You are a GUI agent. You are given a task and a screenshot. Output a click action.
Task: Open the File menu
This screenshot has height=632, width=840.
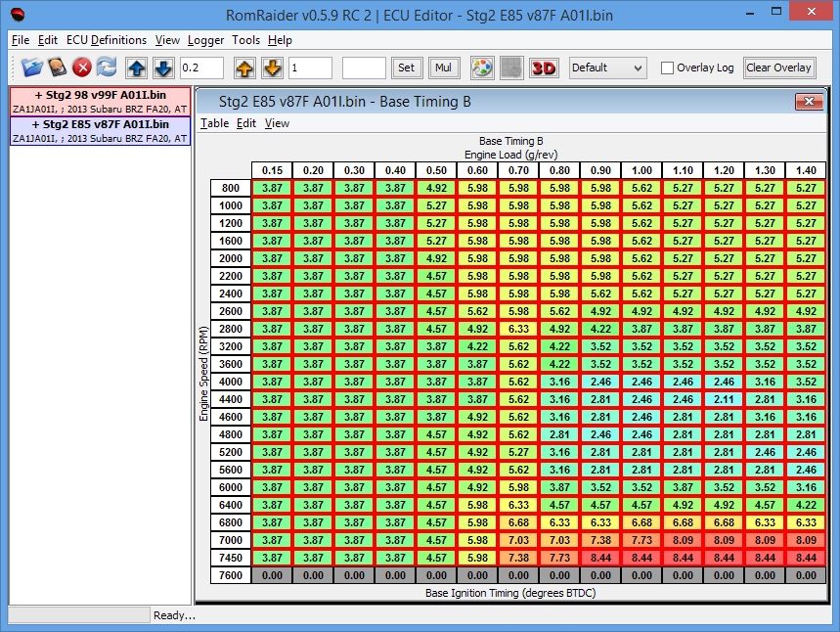coord(21,40)
